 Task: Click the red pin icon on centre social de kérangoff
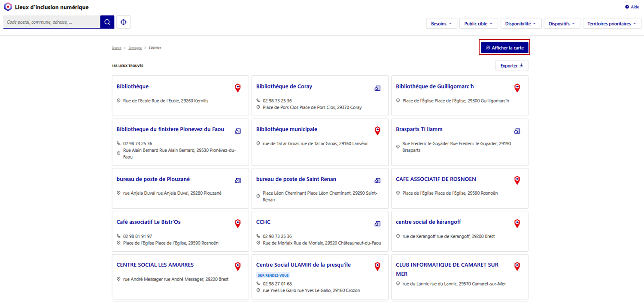[x=517, y=223]
